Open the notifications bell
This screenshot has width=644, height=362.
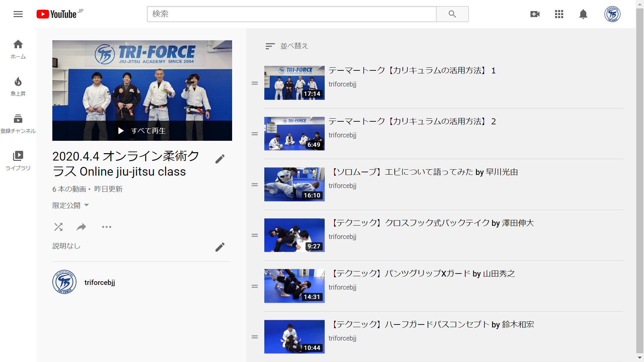coord(583,14)
